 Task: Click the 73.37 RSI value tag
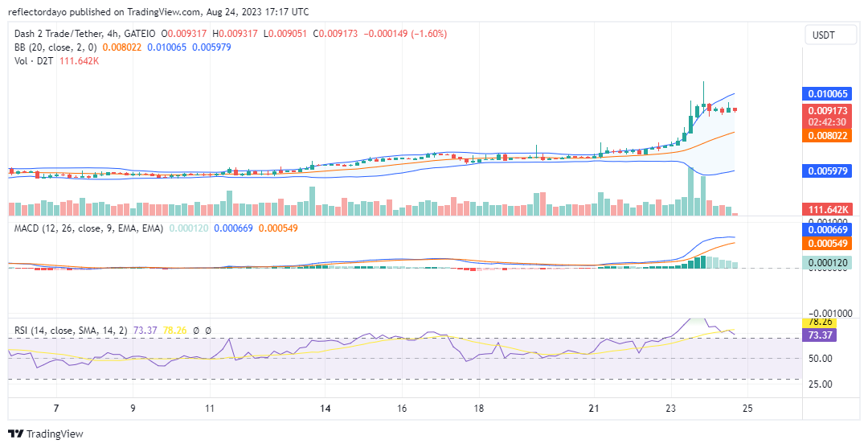(819, 335)
